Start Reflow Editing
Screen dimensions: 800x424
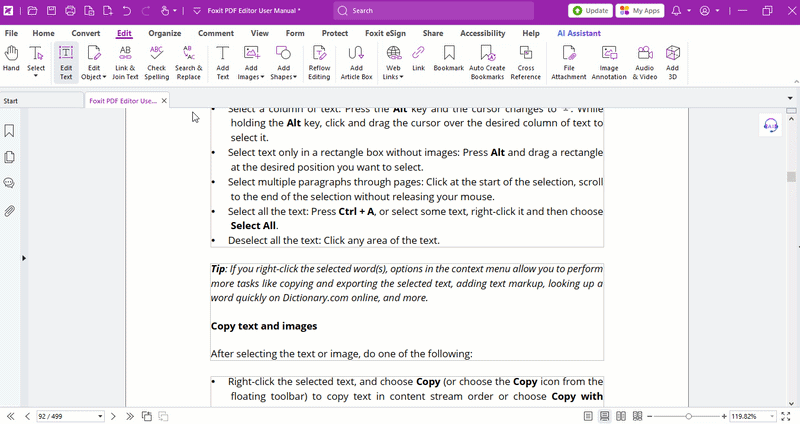click(319, 62)
